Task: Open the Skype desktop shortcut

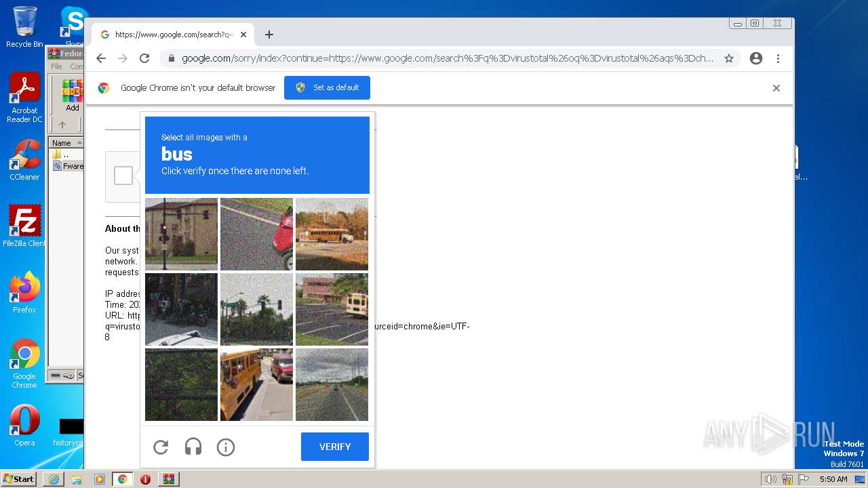Action: pyautogui.click(x=73, y=27)
